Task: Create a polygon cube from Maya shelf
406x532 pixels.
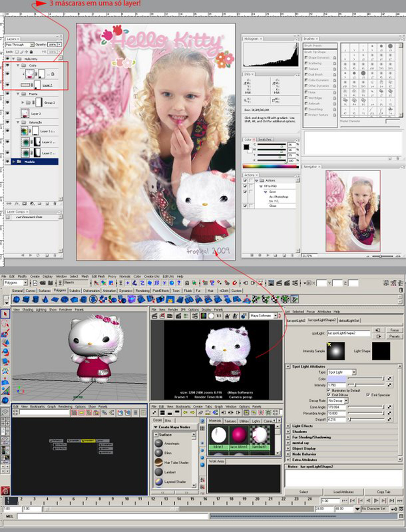Action: [26, 299]
